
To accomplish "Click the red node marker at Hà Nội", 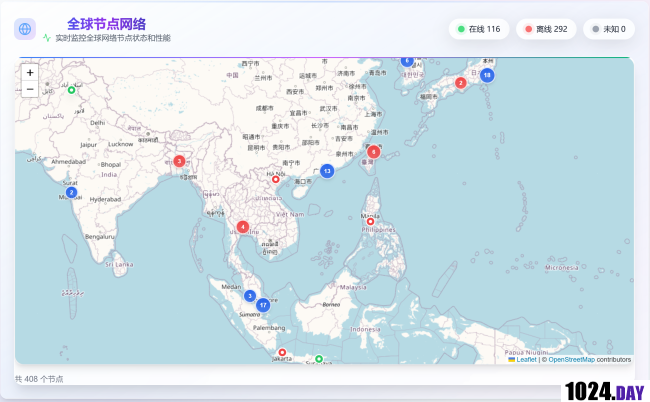I will click(x=275, y=179).
